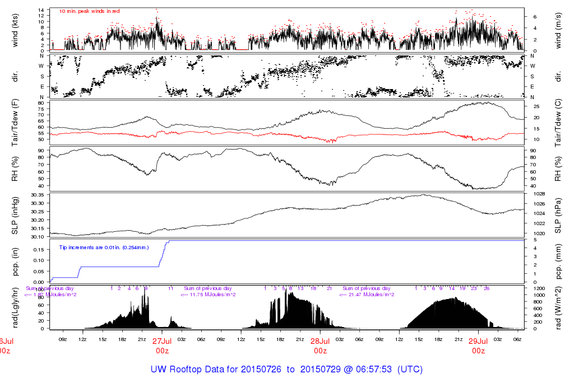
Task: Click the '1.87 MJoules/m^2' radiation sum
Action: click(55, 295)
